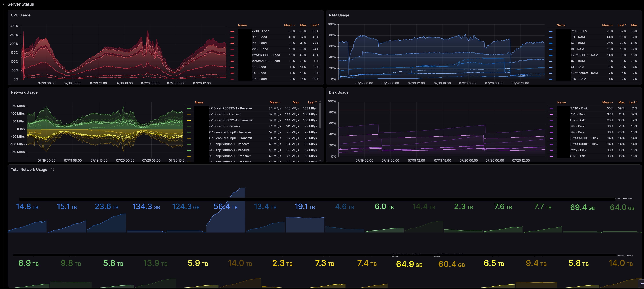
Task: Open color swatch for .210 - RAM series
Action: pyautogui.click(x=551, y=31)
